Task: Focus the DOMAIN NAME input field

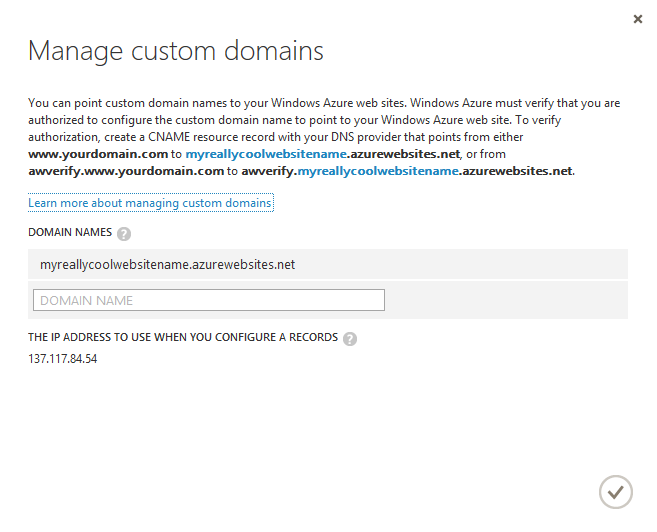Action: (209, 300)
